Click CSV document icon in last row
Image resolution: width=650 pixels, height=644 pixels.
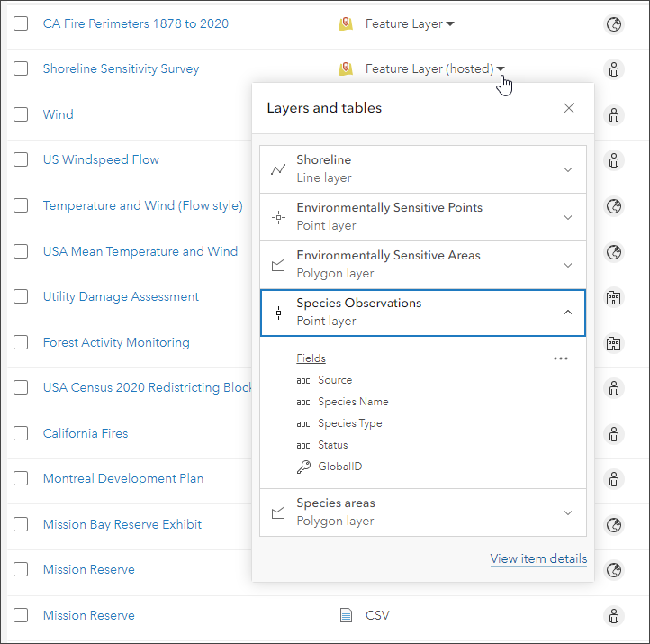pyautogui.click(x=346, y=615)
